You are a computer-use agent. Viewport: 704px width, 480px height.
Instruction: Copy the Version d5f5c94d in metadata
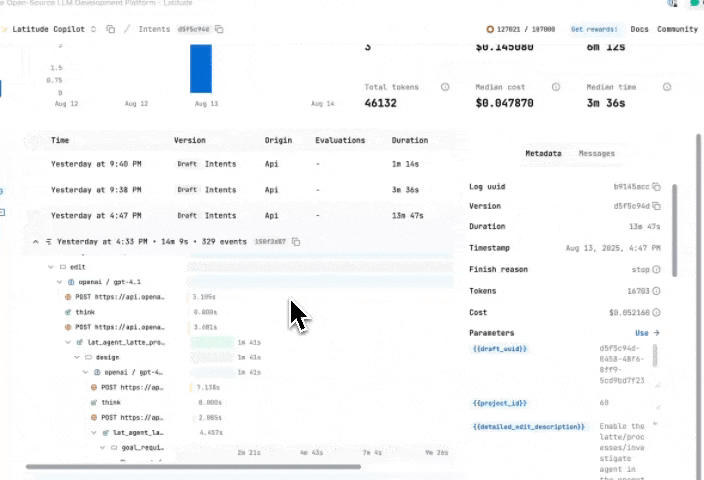pyautogui.click(x=656, y=206)
